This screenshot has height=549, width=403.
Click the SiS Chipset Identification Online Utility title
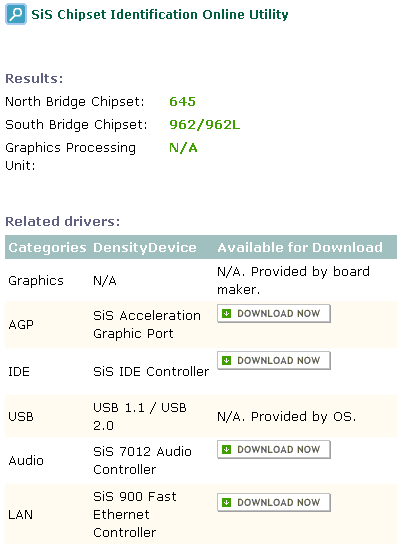(x=160, y=15)
